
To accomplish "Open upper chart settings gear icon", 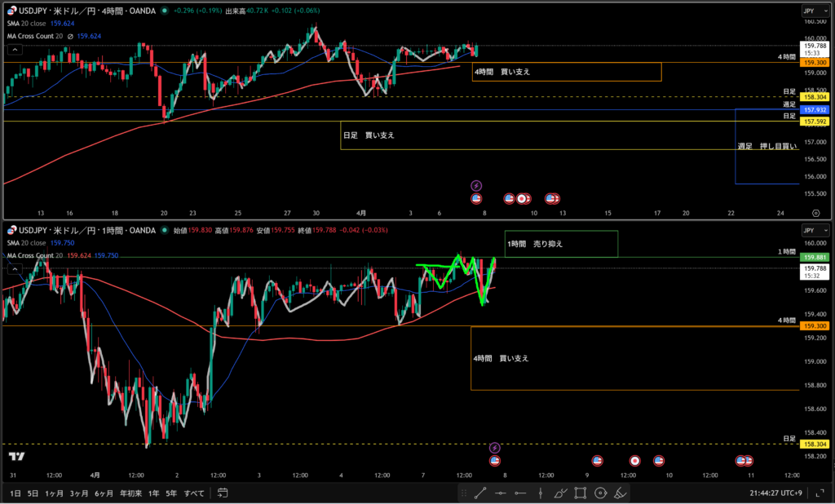I will (815, 212).
